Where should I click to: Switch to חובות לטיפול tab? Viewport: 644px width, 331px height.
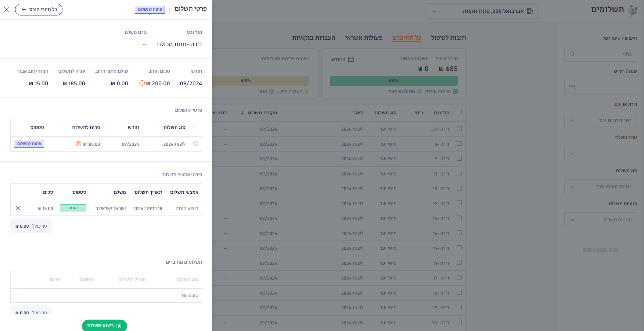tap(448, 38)
